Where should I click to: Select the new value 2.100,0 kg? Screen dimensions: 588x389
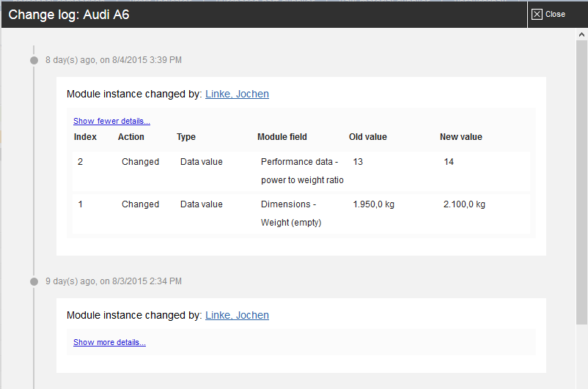click(x=464, y=204)
